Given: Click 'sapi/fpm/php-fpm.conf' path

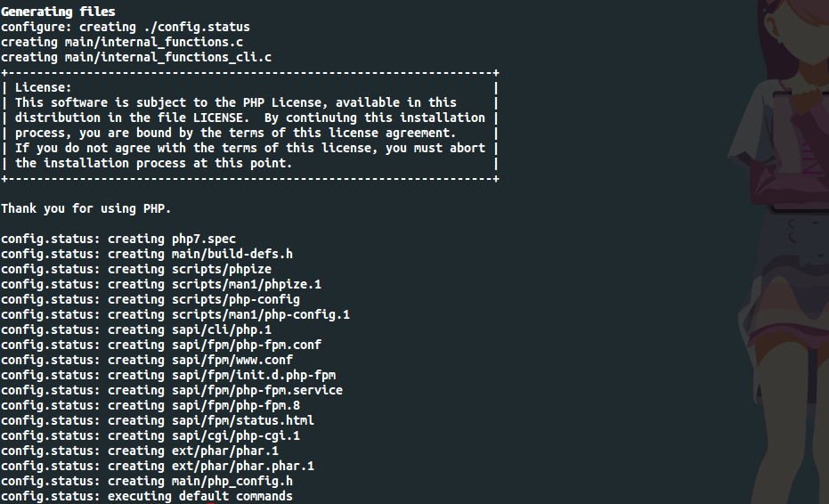Looking at the screenshot, I should 247,345.
